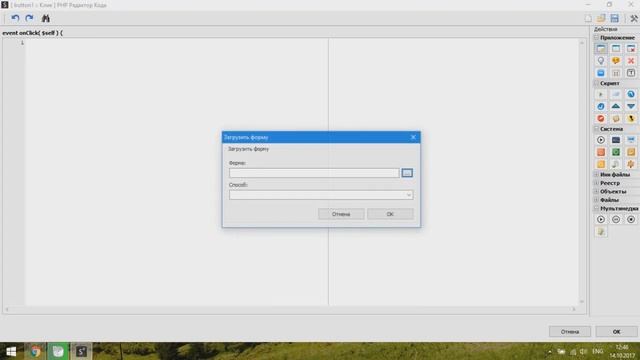Select the yellow speech bubble message icon
The width and height of the screenshot is (640, 360).
[x=616, y=61]
